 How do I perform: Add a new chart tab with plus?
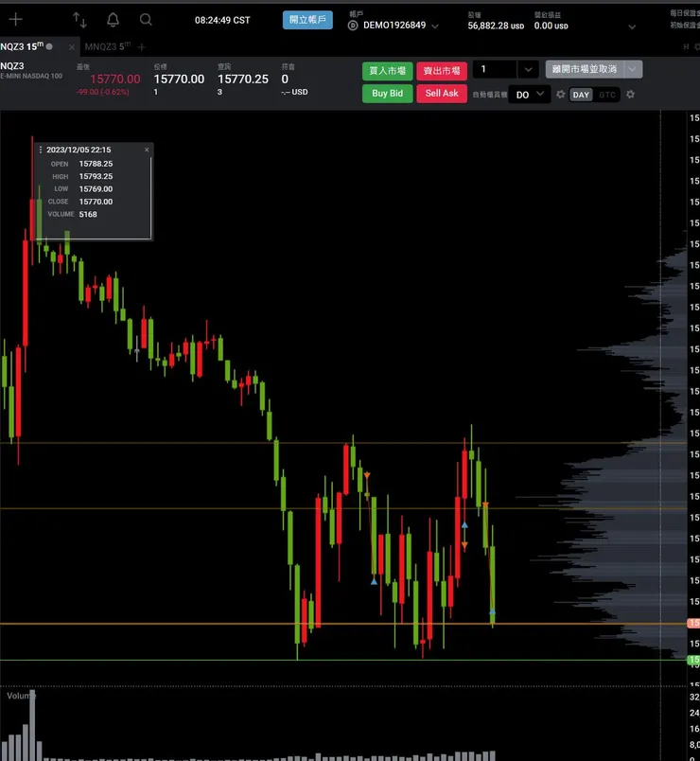pyautogui.click(x=142, y=47)
